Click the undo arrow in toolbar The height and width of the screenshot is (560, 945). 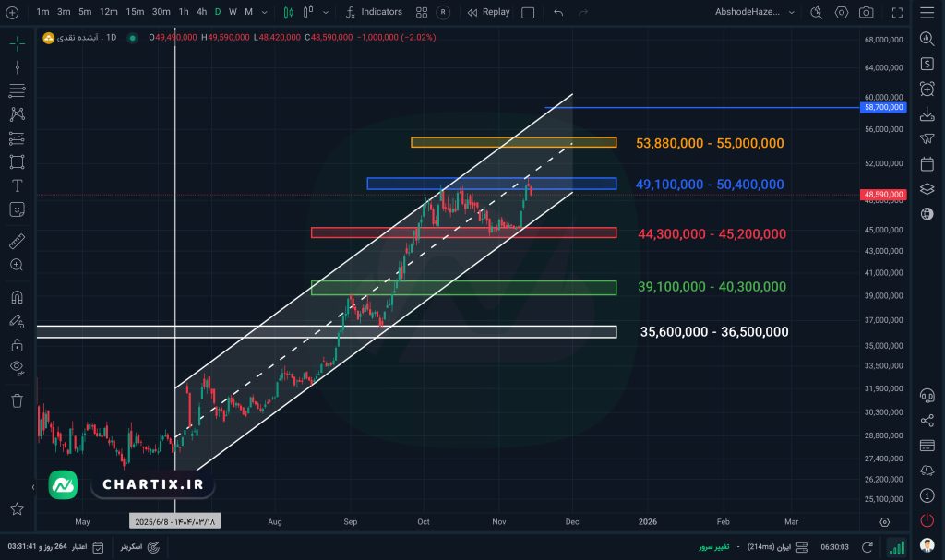[558, 12]
